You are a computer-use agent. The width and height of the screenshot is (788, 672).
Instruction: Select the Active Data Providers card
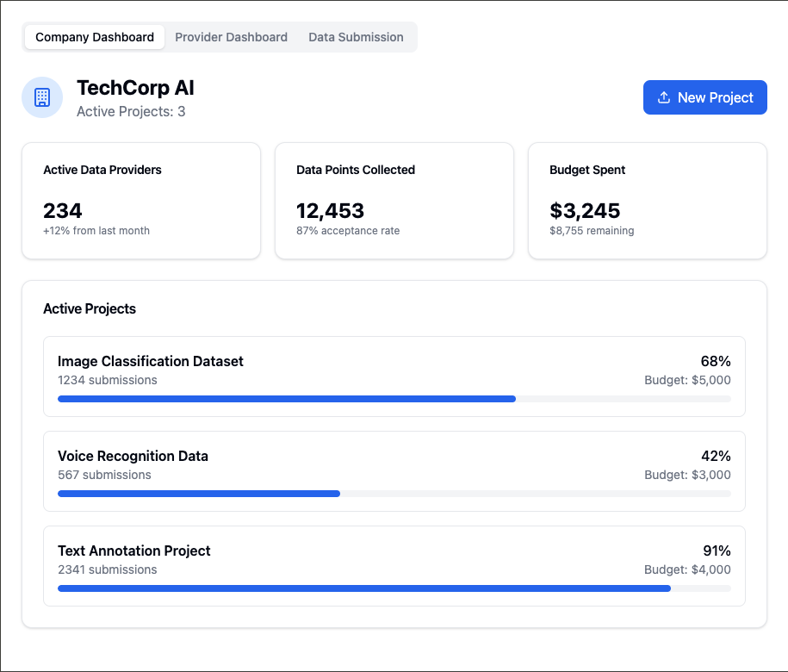[141, 201]
